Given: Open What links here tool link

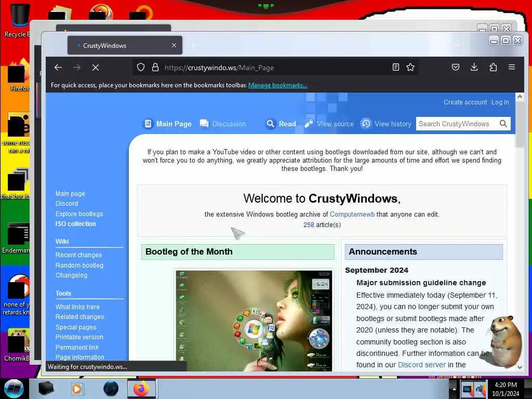Looking at the screenshot, I should click(77, 307).
